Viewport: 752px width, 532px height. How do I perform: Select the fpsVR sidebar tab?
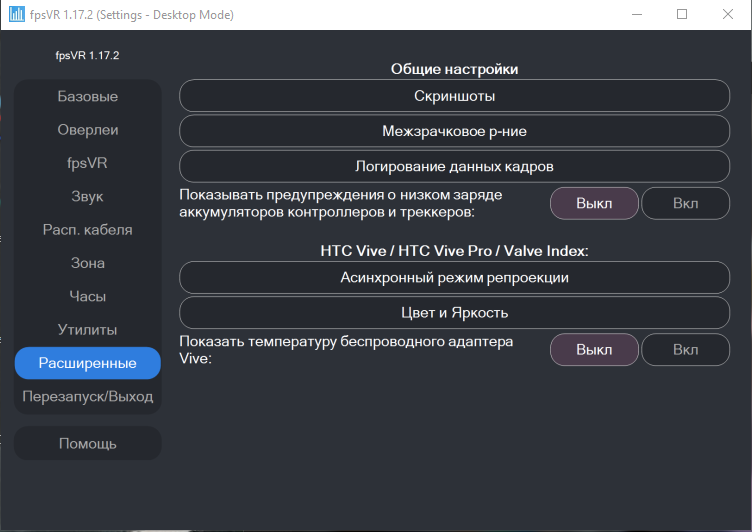point(88,163)
